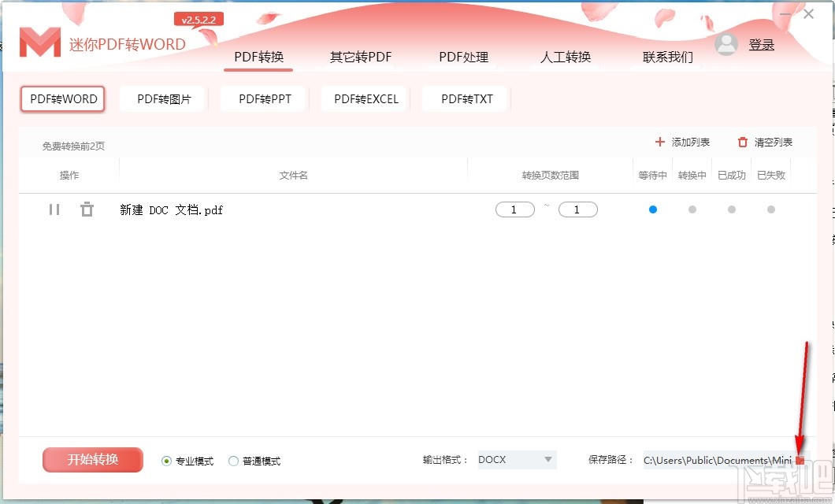Open the DOCX output format dropdown
The width and height of the screenshot is (835, 504).
click(516, 460)
